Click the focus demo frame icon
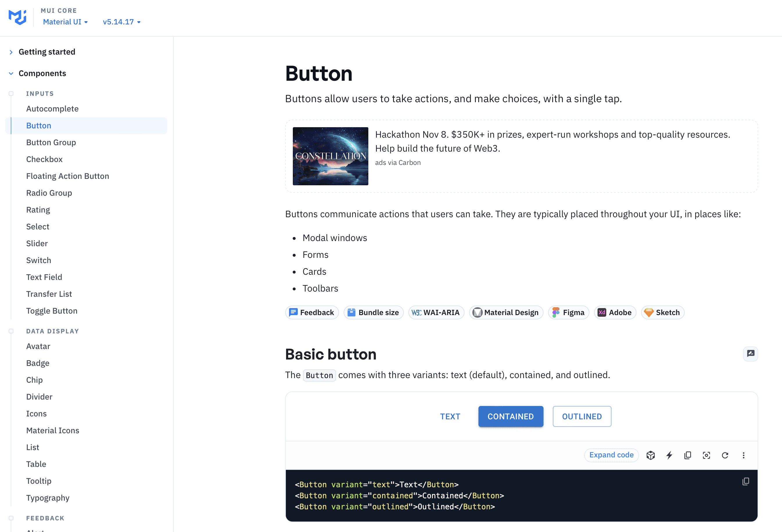This screenshot has height=532, width=782. [706, 455]
